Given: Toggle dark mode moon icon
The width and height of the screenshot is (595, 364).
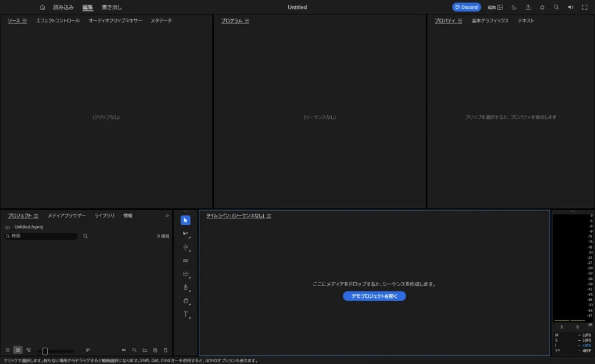Looking at the screenshot, I should click(514, 7).
